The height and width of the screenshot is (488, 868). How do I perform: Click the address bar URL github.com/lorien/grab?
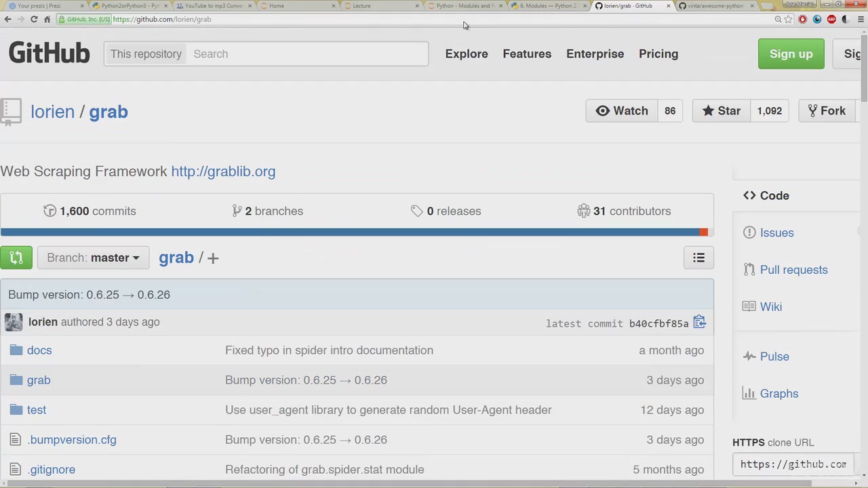pos(162,19)
